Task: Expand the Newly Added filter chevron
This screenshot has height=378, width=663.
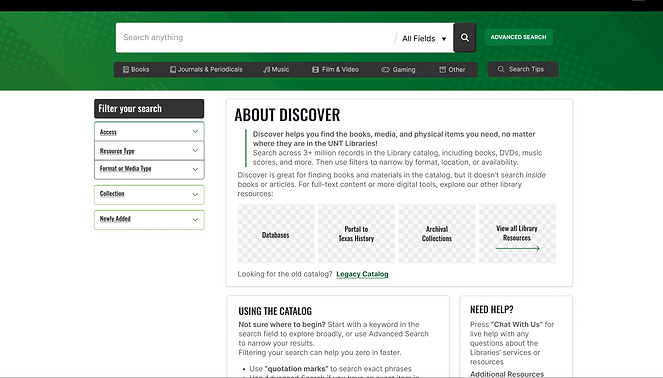Action: pos(195,219)
